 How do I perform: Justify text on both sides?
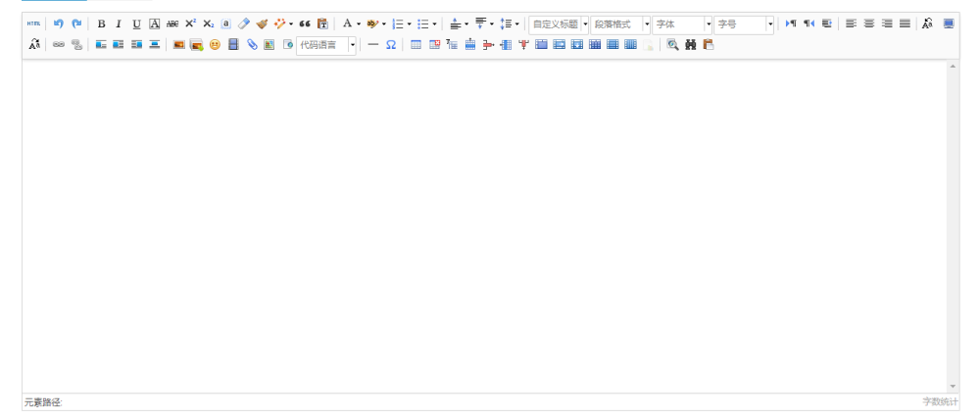click(905, 23)
